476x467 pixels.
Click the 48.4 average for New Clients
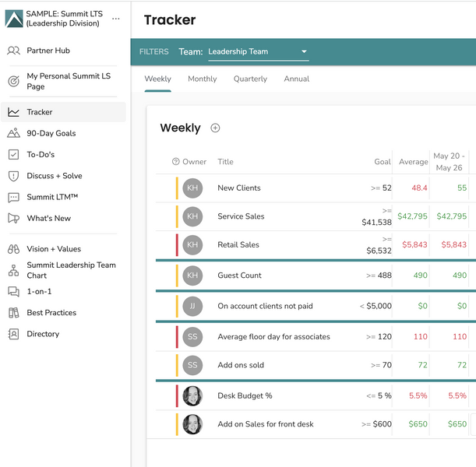[x=419, y=188]
